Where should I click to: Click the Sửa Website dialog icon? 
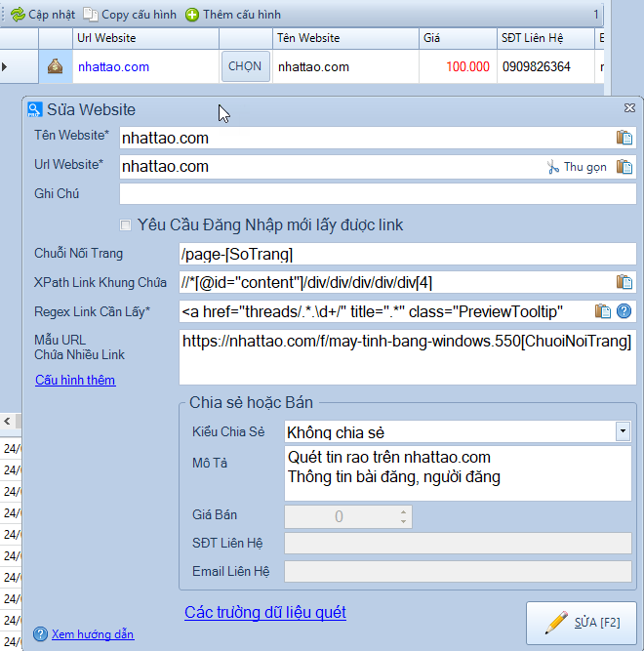(34, 109)
